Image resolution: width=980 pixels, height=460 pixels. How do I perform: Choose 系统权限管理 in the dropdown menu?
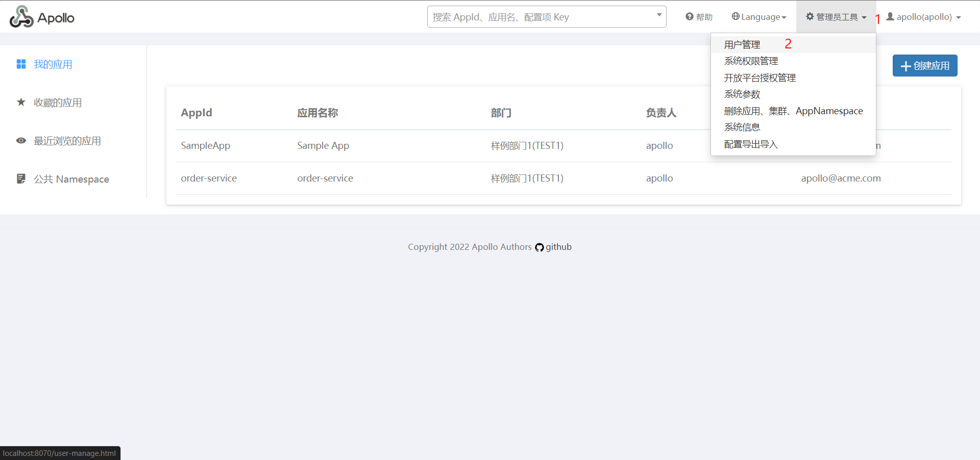point(751,61)
